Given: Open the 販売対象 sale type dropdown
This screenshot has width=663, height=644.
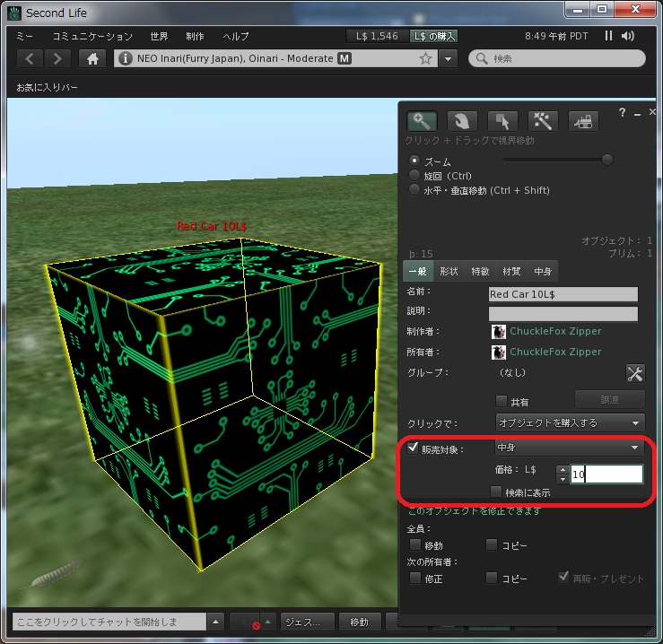Looking at the screenshot, I should (570, 448).
